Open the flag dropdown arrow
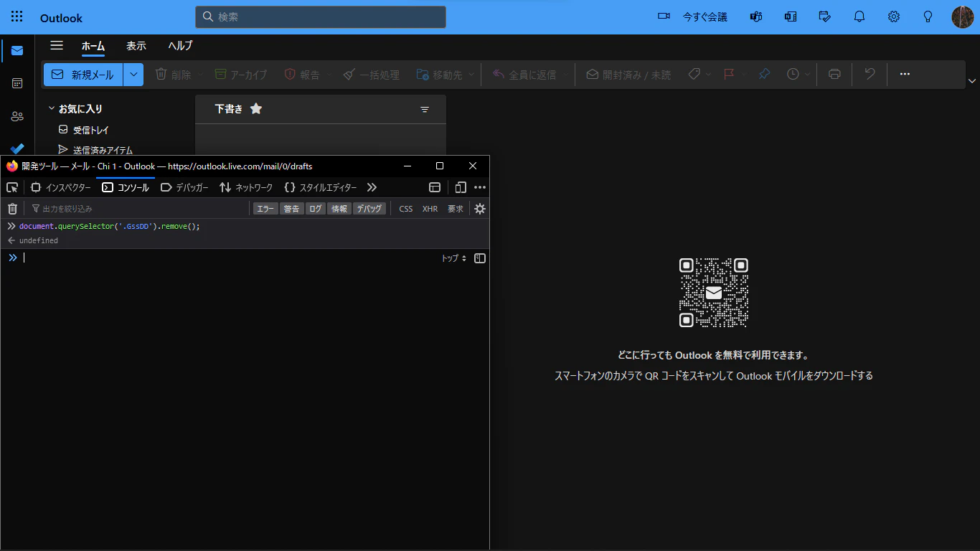 tap(743, 74)
